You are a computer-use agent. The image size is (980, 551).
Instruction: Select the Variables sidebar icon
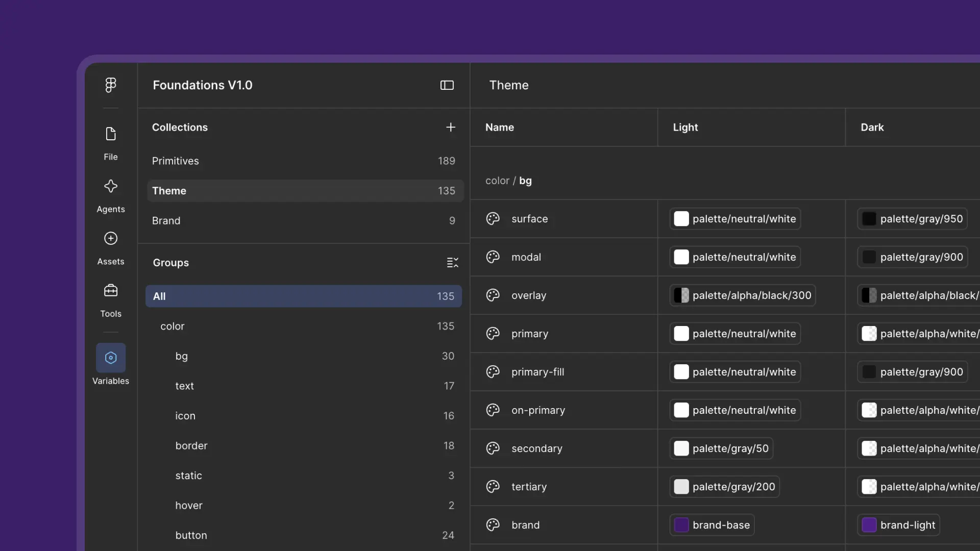[111, 358]
